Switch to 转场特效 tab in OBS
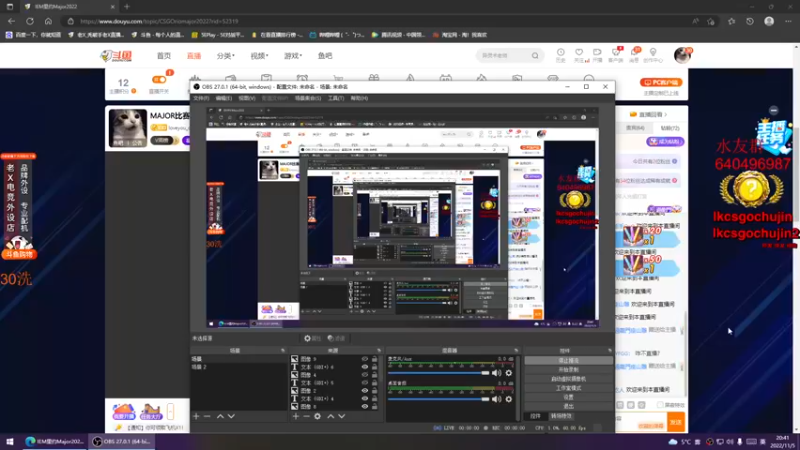Screen dimensions: 800x450 tap(561, 416)
